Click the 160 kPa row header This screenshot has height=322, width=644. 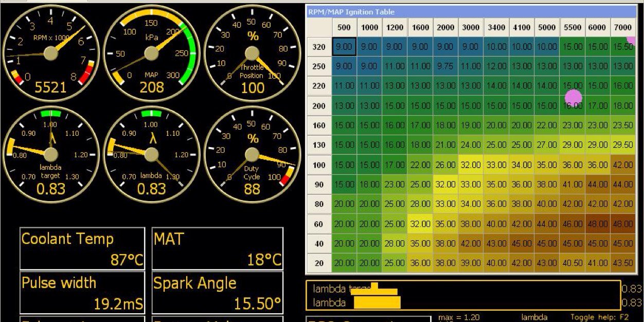coord(319,125)
